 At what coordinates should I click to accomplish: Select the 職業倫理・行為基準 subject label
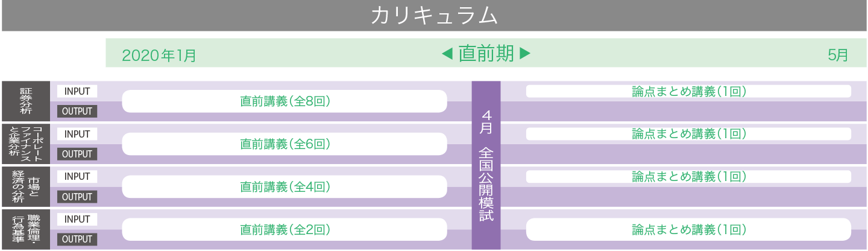click(26, 229)
